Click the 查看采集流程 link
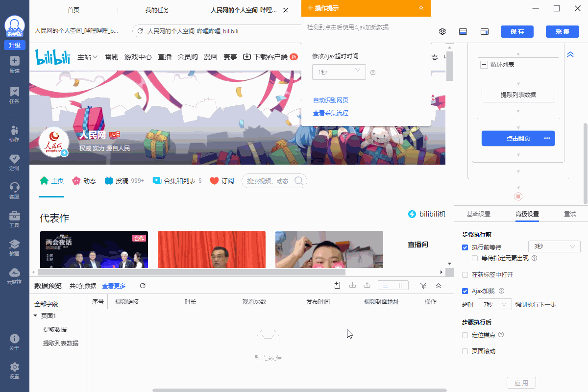This screenshot has width=588, height=392. point(331,113)
